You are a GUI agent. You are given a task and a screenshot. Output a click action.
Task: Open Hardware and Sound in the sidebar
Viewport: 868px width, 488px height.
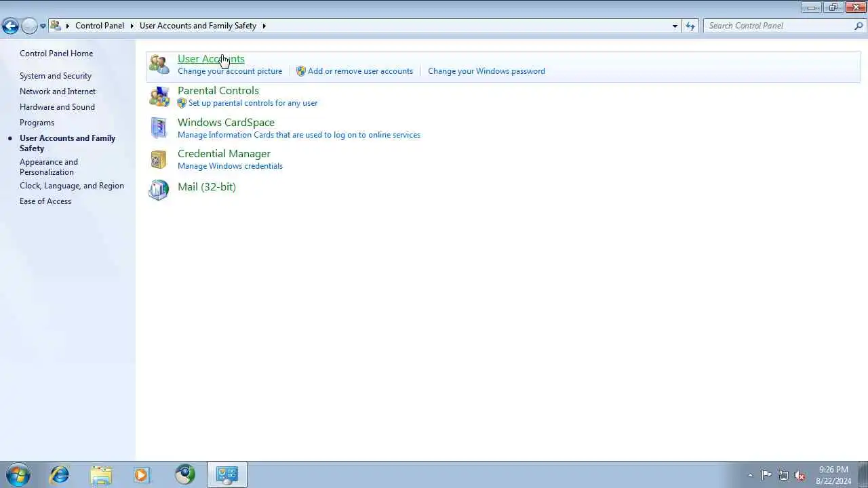click(x=57, y=107)
